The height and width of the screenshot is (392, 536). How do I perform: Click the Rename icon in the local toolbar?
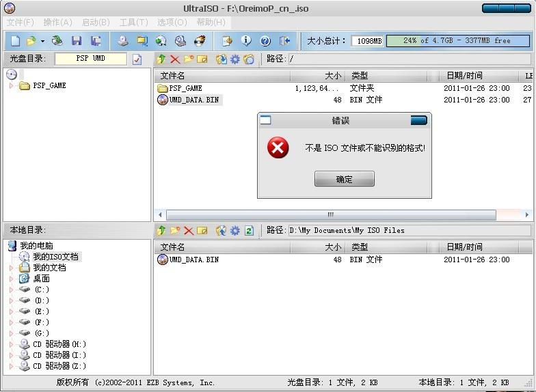pyautogui.click(x=202, y=231)
